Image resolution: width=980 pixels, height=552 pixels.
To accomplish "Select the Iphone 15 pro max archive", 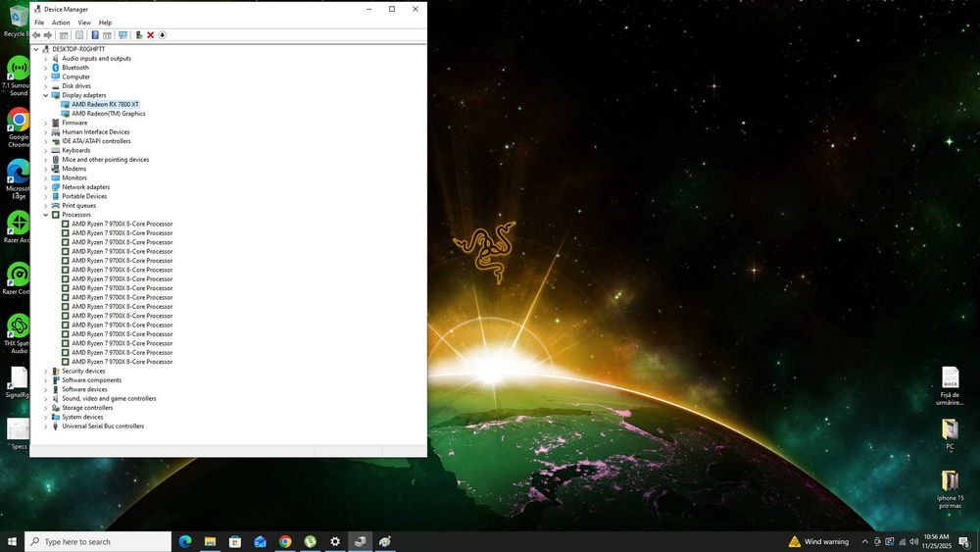I will pyautogui.click(x=950, y=490).
